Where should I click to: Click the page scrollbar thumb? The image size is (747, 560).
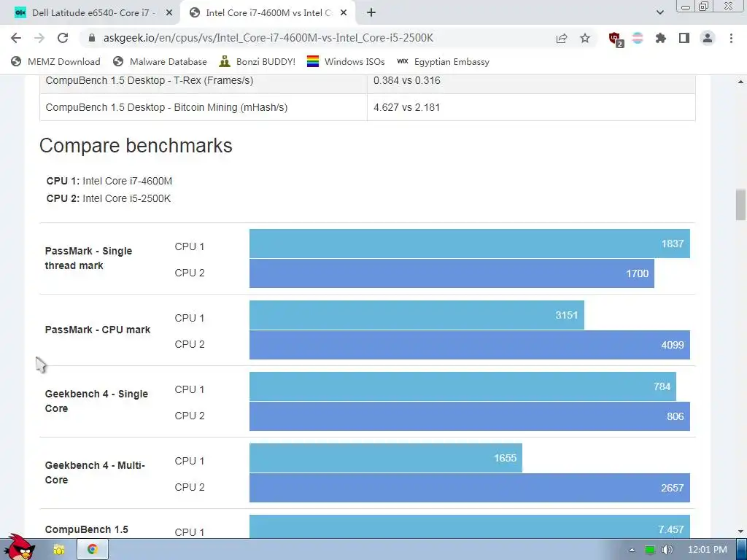(740, 205)
